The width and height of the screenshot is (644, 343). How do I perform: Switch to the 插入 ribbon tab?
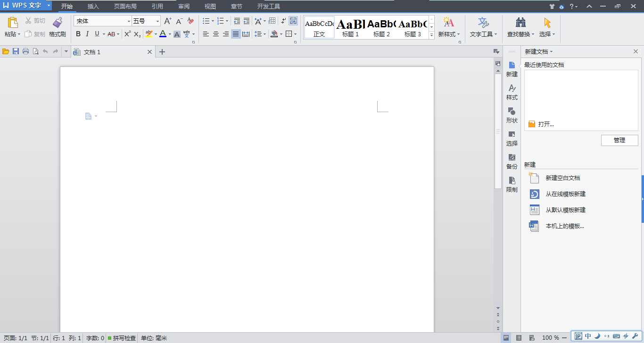[x=93, y=7]
